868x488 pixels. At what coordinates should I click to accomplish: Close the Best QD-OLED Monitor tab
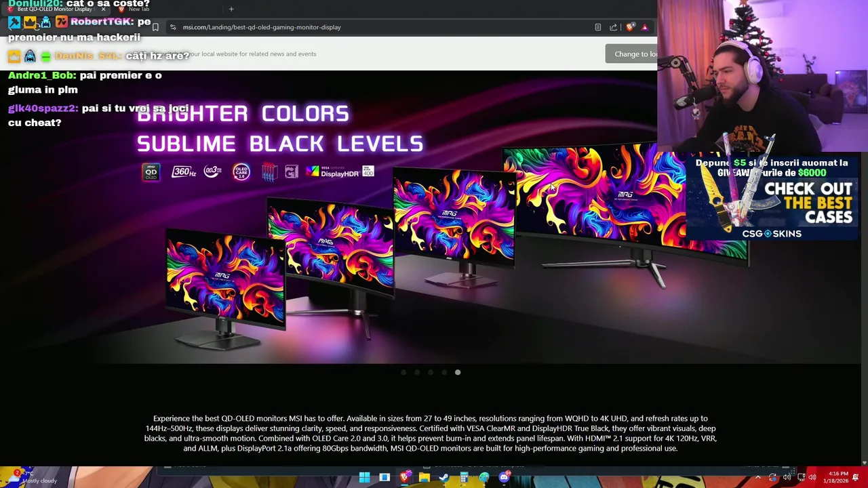click(x=103, y=9)
